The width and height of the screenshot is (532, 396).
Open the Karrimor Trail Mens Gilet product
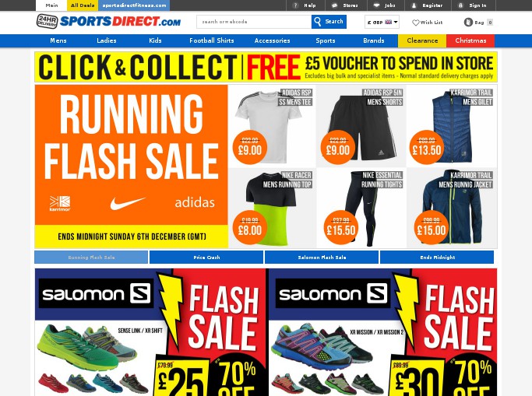pyautogui.click(x=452, y=126)
